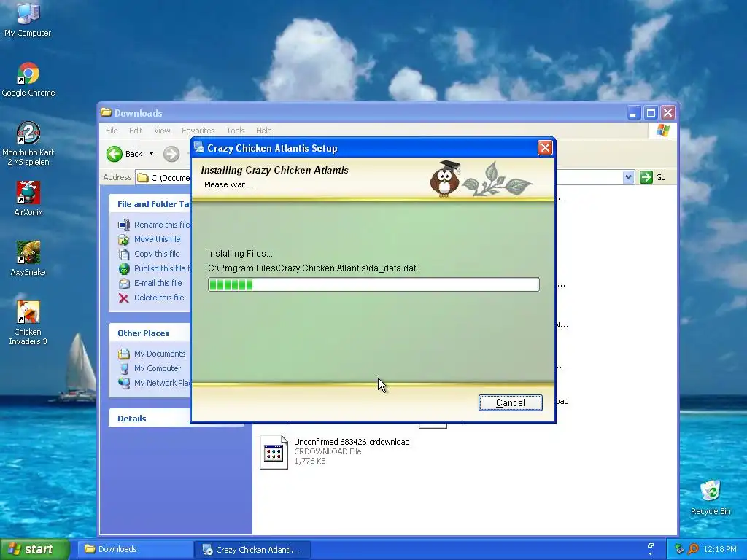The width and height of the screenshot is (747, 560).
Task: Open My Documents under Other Places
Action: click(160, 354)
